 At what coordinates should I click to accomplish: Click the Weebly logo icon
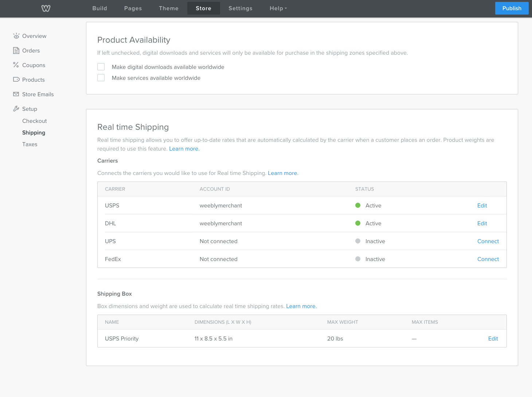[46, 8]
